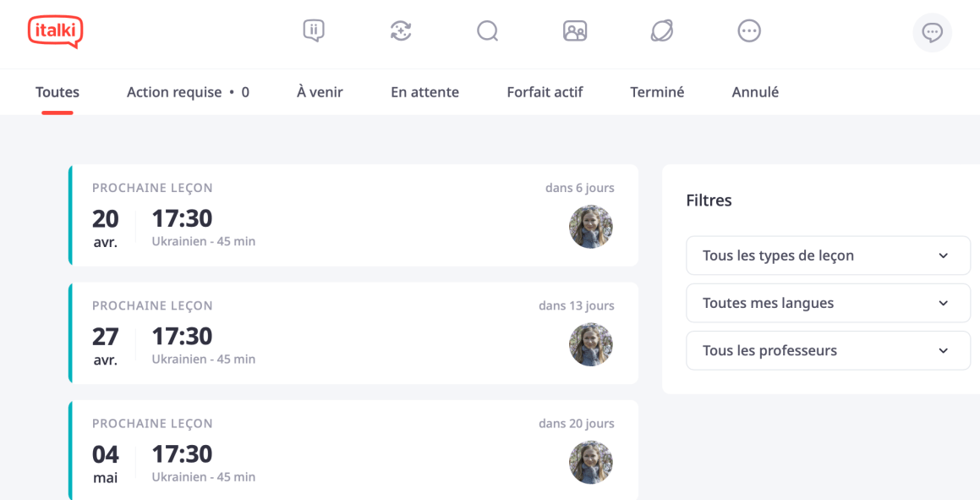
Task: Open the search magnifier icon
Action: 488,31
